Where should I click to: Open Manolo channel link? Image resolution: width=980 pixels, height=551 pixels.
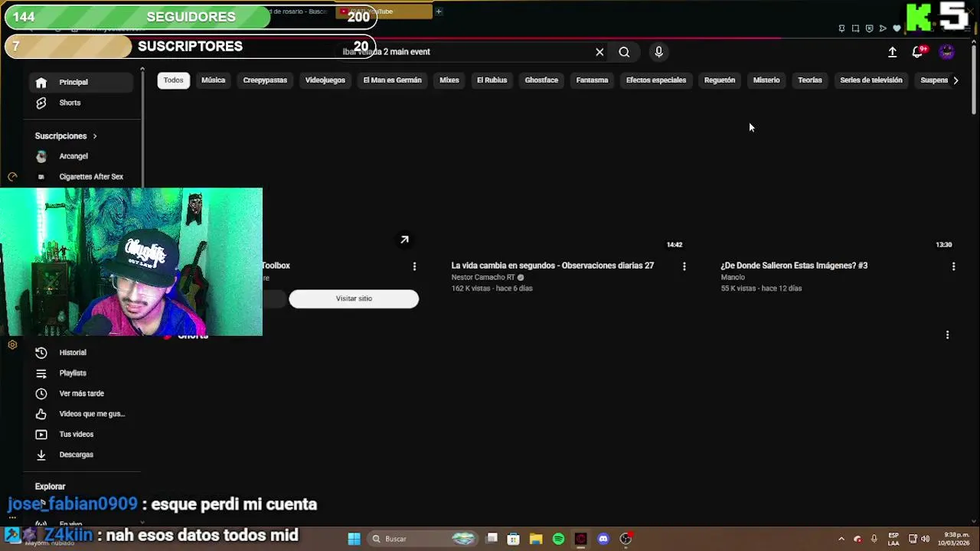[x=733, y=278]
